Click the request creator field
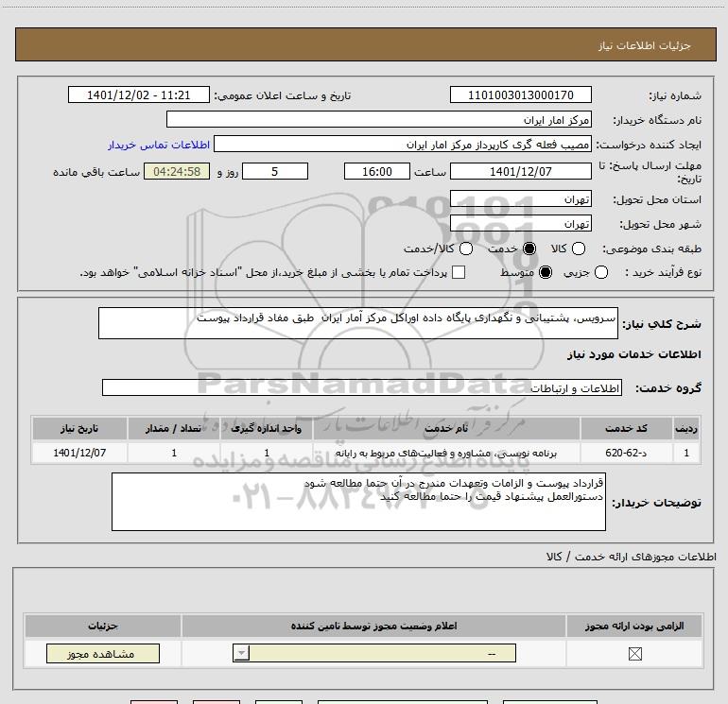This screenshot has width=728, height=704. pyautogui.click(x=403, y=144)
